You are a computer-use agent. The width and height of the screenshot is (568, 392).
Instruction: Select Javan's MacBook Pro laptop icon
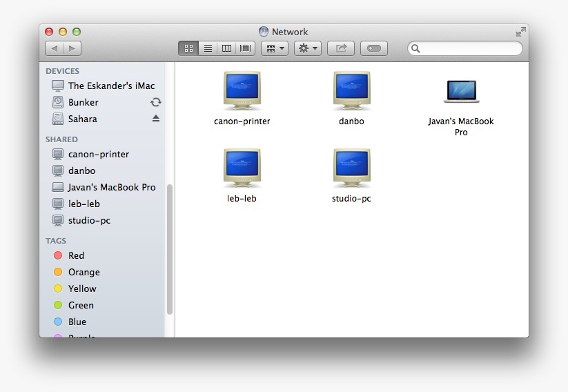click(x=461, y=91)
